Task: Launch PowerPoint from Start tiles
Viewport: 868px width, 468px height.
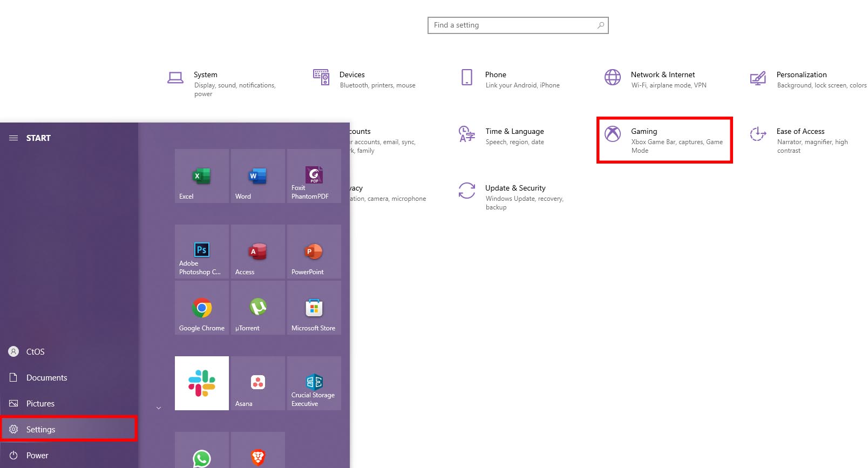Action: tap(314, 252)
